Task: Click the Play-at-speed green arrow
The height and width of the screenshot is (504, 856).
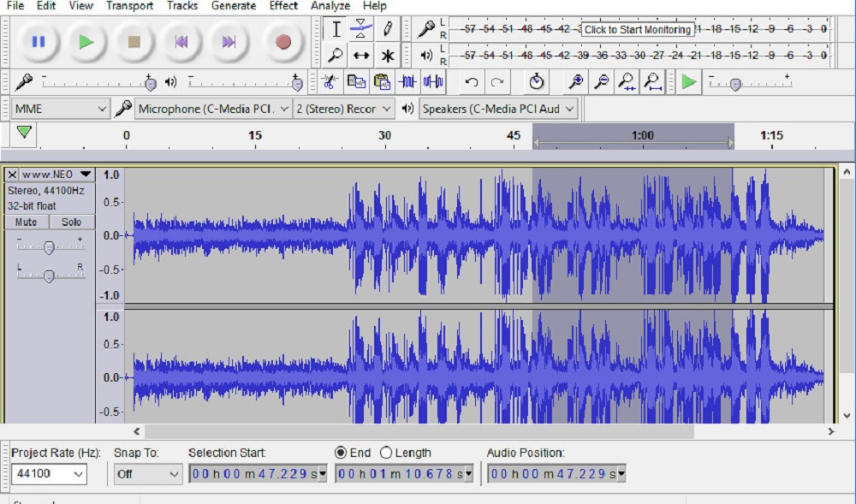Action: 689,82
